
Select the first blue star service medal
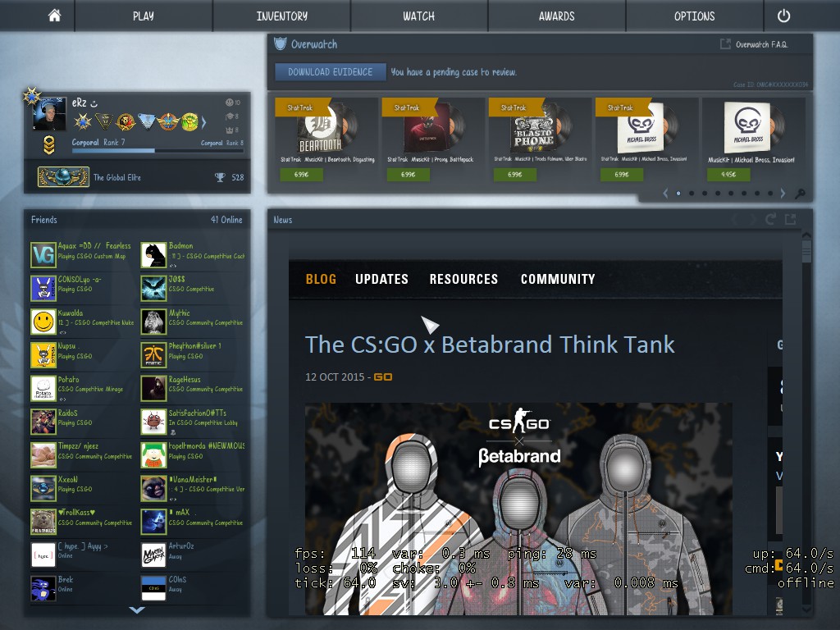(83, 121)
